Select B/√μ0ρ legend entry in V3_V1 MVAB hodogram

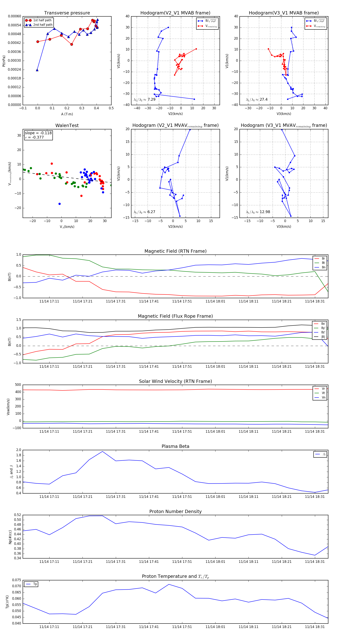316,21
